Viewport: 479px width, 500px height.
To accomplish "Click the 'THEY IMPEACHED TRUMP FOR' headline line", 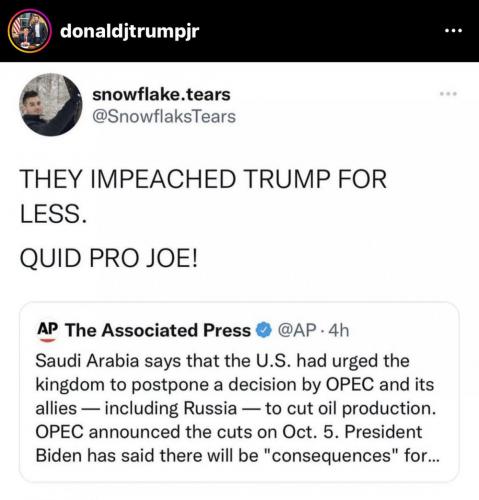I will click(203, 179).
